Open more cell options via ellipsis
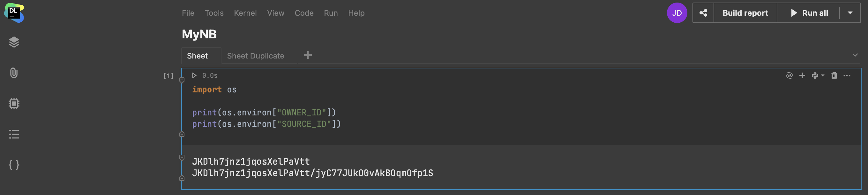 (x=848, y=75)
